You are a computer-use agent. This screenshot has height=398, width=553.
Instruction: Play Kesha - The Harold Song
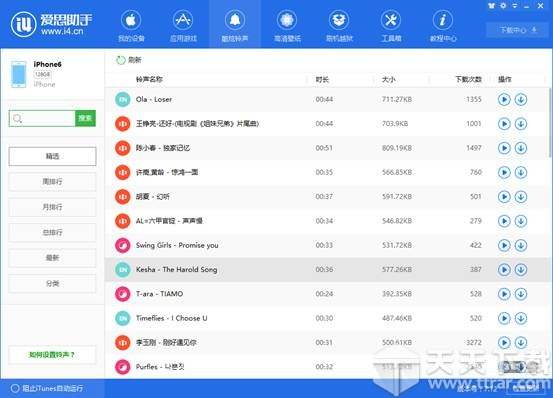pyautogui.click(x=504, y=270)
